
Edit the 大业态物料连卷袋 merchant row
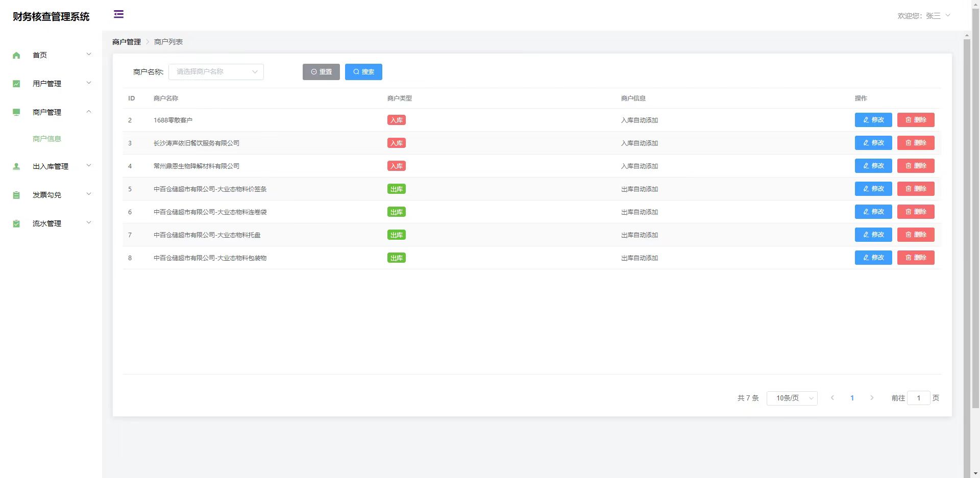873,212
